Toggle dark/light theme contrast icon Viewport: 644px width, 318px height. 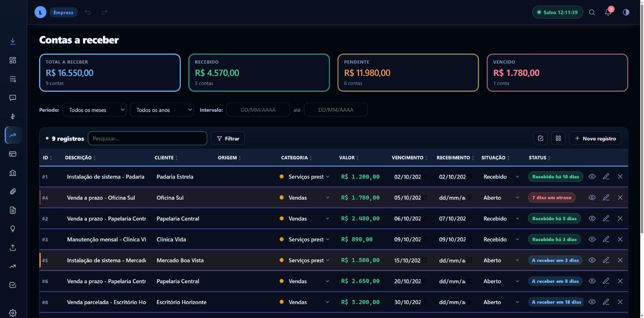click(626, 12)
